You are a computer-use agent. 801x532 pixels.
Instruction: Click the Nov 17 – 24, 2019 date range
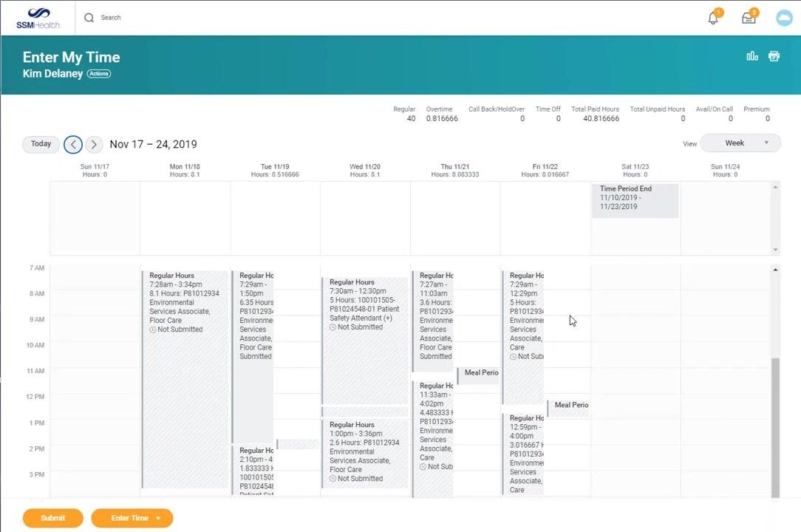pos(153,144)
